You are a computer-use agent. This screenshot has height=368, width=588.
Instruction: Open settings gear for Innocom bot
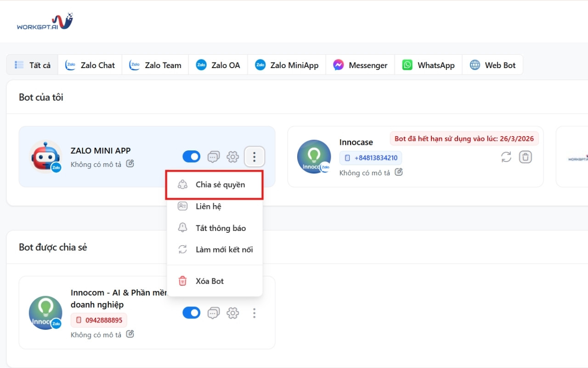tap(233, 313)
